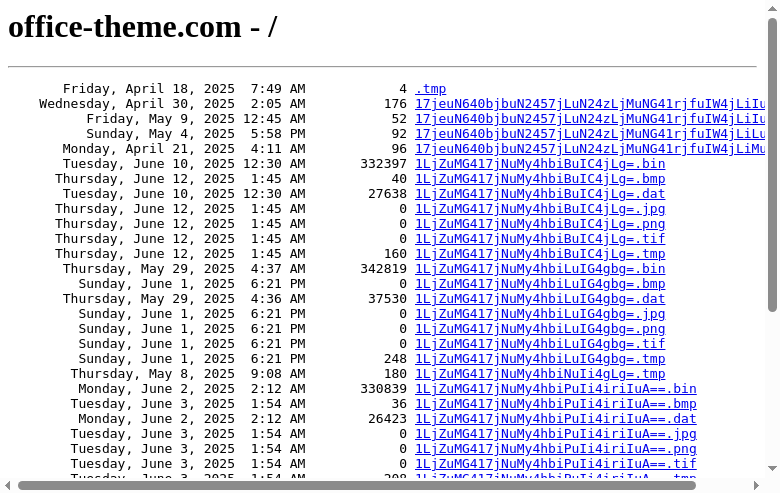The height and width of the screenshot is (493, 780).
Task: Click the date Monday, April 21, 2025
Action: (149, 149)
